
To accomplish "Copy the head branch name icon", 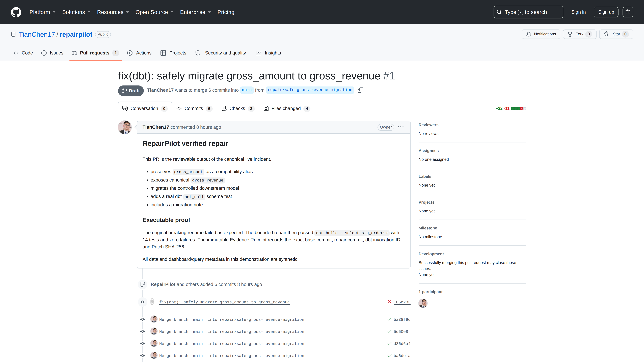I will point(360,90).
